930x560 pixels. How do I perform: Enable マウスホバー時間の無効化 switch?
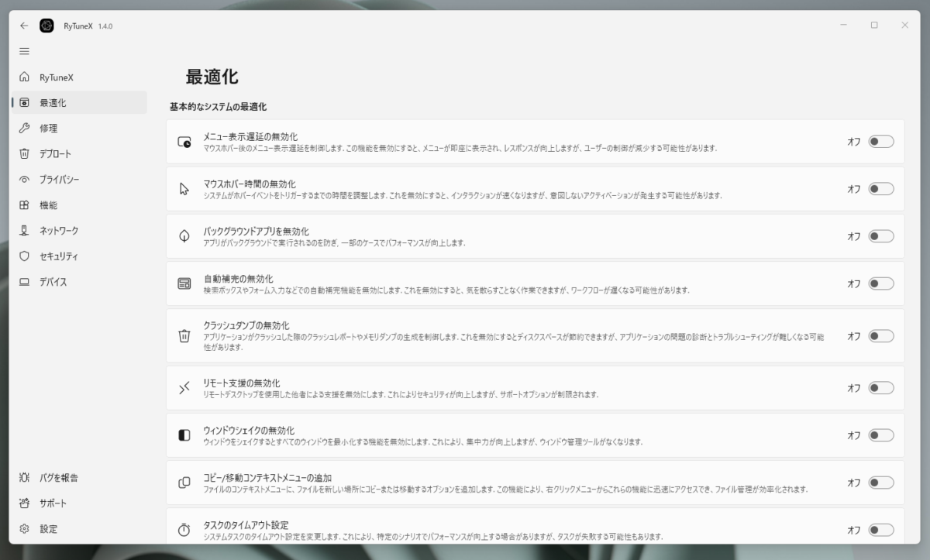881,189
